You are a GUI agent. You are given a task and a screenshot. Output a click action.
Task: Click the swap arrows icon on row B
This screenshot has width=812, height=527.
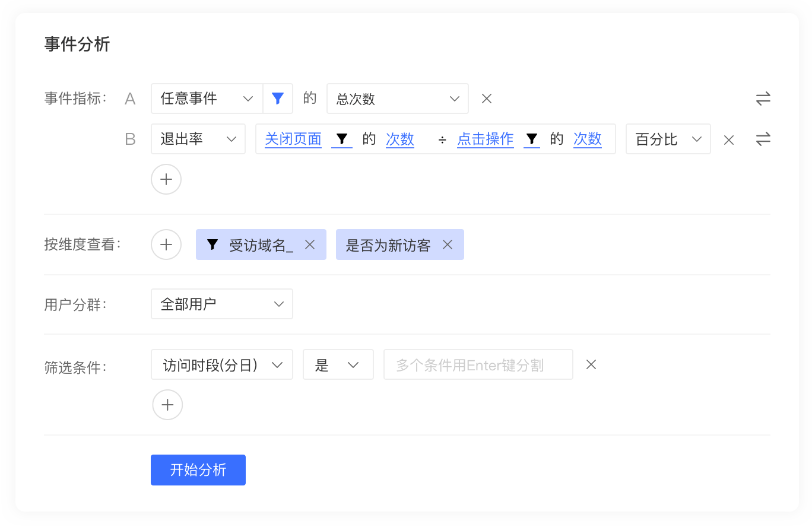click(x=763, y=139)
